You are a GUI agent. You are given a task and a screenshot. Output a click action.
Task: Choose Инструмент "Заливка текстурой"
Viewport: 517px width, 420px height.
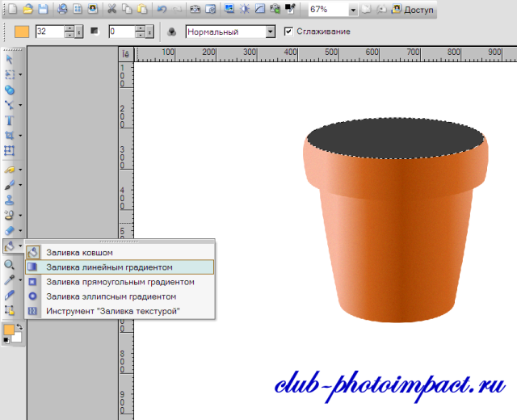(x=120, y=311)
